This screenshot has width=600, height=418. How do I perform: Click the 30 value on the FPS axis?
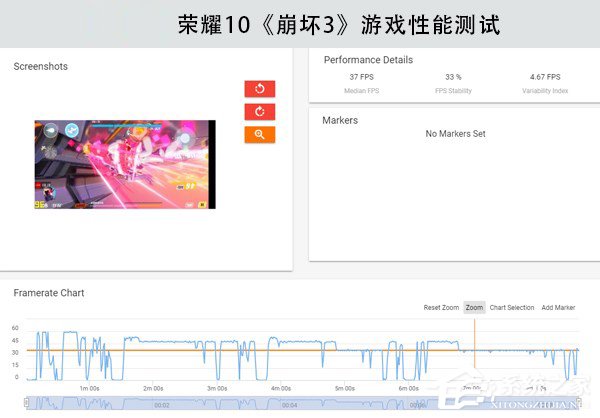click(15, 352)
